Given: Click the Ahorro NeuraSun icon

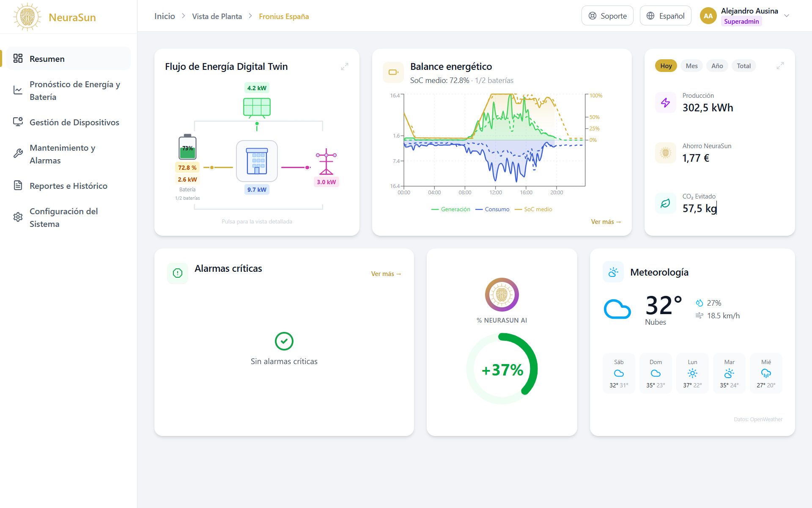Looking at the screenshot, I should point(665,153).
